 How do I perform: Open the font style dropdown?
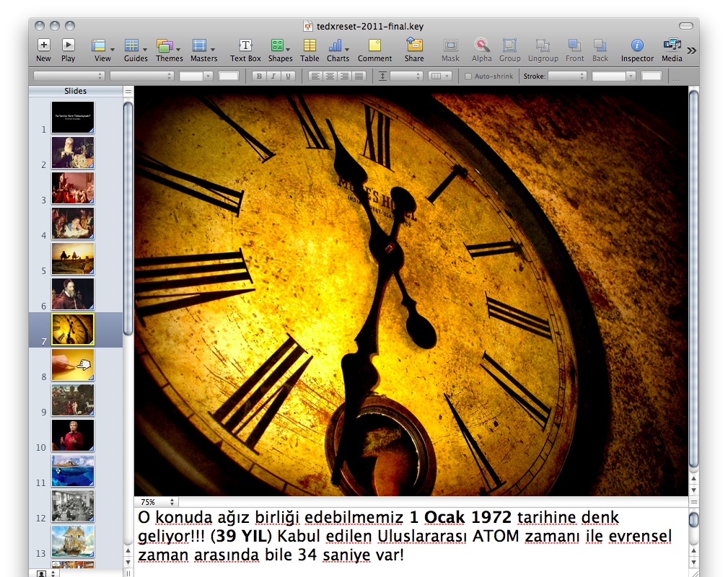(x=141, y=76)
